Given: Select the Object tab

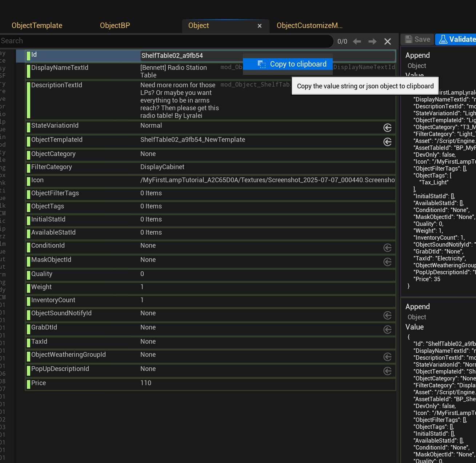Looking at the screenshot, I should [x=199, y=25].
